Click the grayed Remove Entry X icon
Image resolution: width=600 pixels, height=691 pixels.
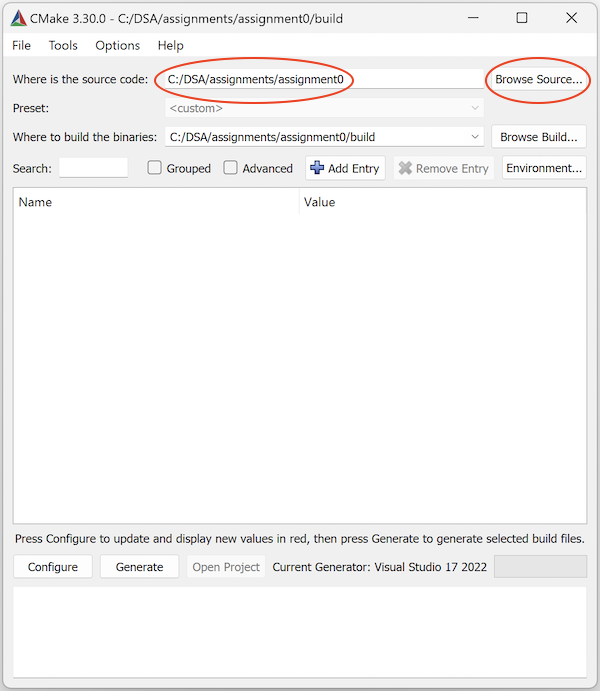coord(405,168)
